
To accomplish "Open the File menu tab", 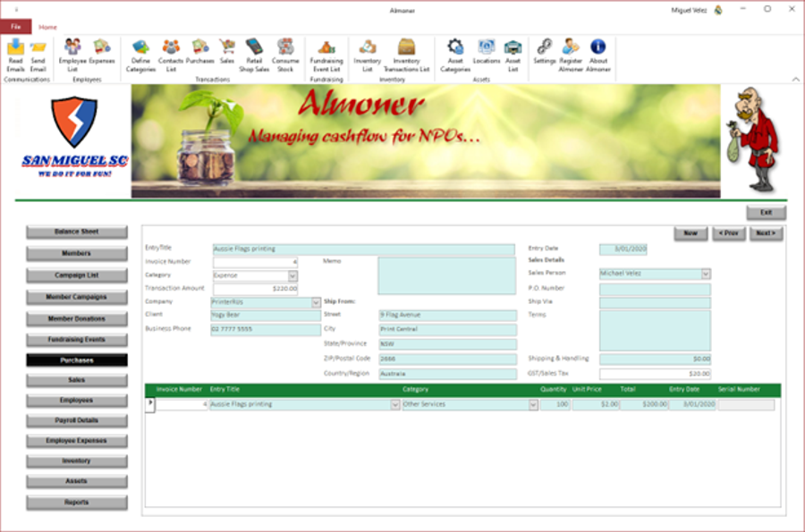I will 16,27.
